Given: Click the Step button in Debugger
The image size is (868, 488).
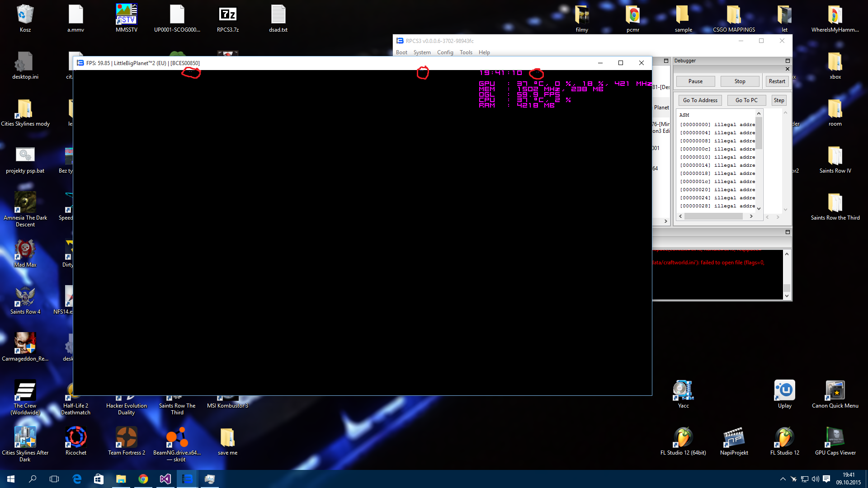Looking at the screenshot, I should coord(778,100).
